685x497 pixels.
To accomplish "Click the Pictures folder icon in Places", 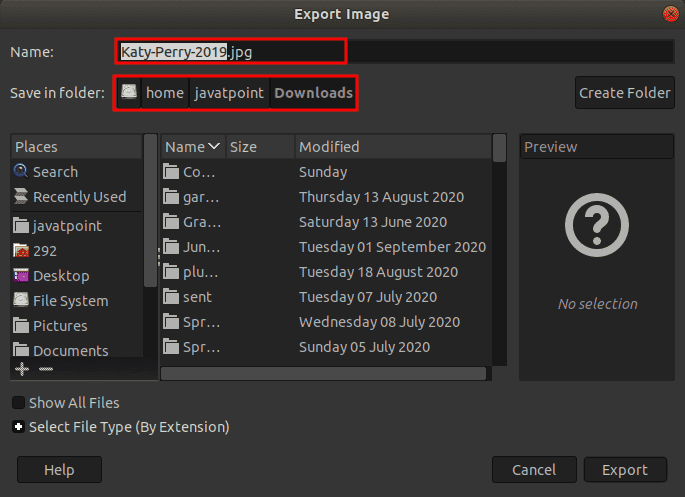I will point(21,325).
